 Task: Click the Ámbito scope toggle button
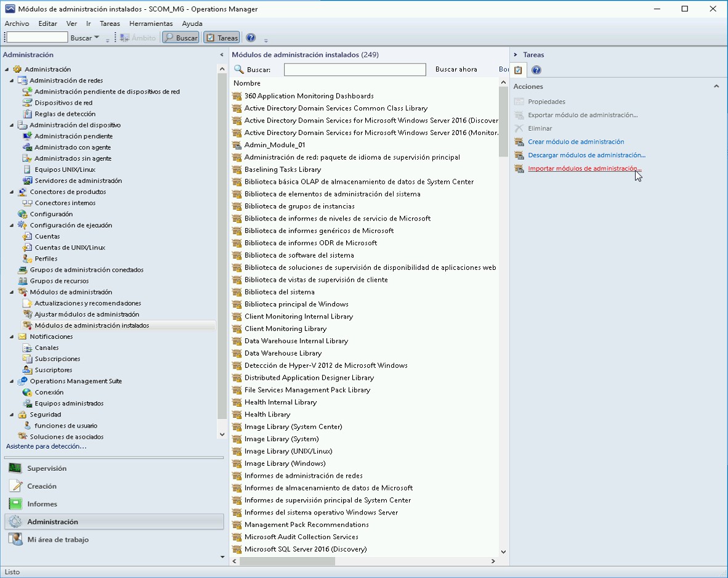pos(137,37)
